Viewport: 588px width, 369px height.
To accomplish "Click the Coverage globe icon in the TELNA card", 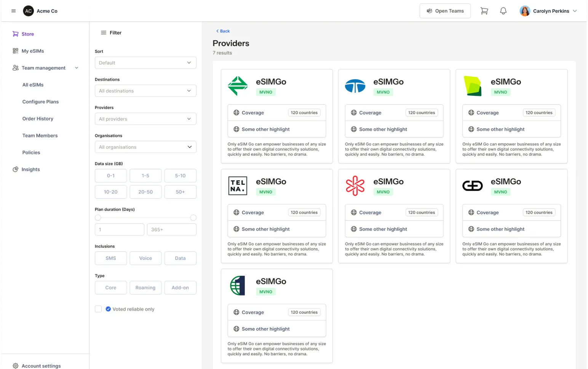I will (236, 213).
